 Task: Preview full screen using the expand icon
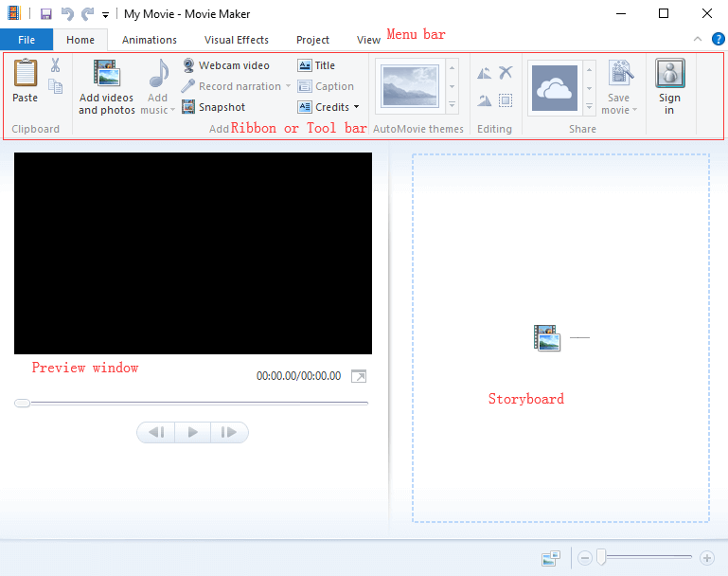pos(359,376)
